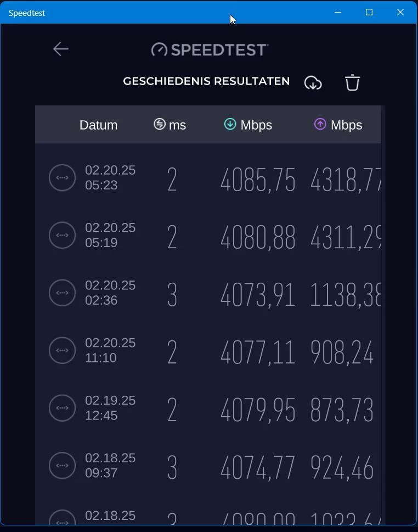Screen dimensions: 418x532
Task: Click connection icon for 02.18.25 09:37 result
Action: click(62, 466)
